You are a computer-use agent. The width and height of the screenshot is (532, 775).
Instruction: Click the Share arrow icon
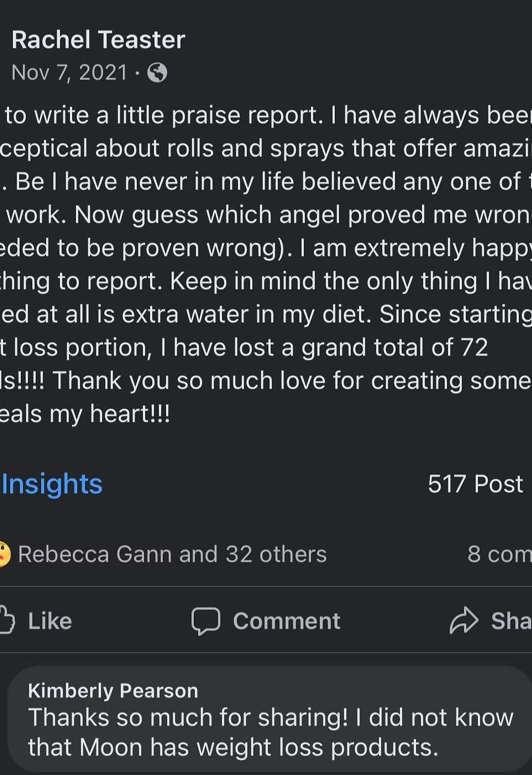464,620
